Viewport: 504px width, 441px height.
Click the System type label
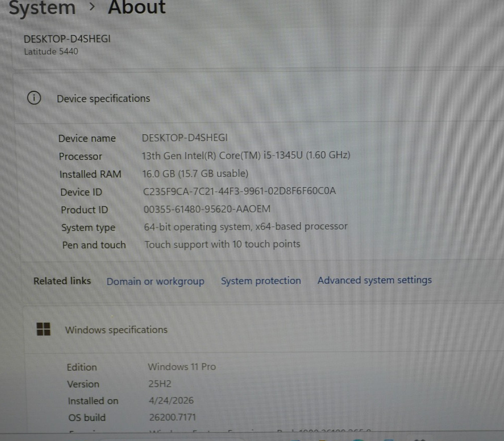88,227
